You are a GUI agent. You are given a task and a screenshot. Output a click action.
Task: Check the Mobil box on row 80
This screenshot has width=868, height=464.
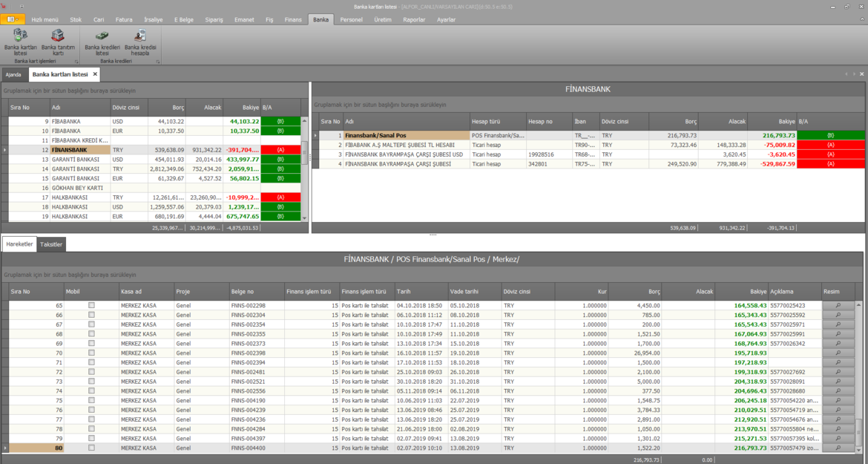coord(91,448)
